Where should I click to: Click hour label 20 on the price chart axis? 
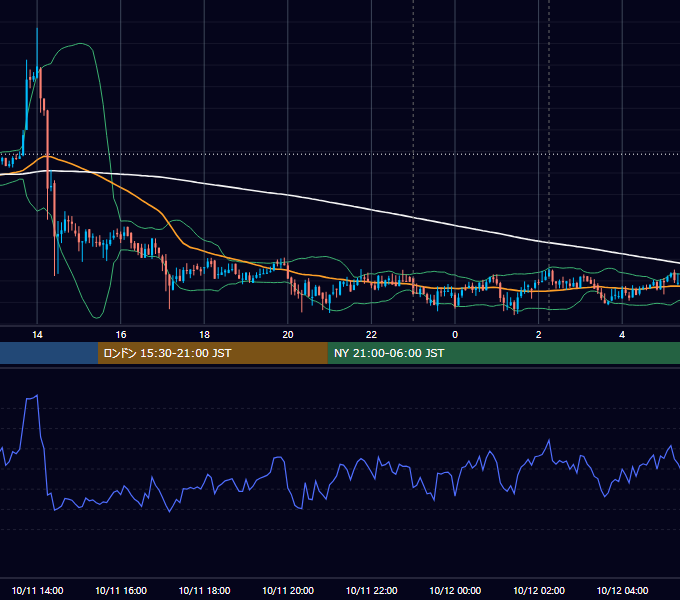[x=288, y=335]
